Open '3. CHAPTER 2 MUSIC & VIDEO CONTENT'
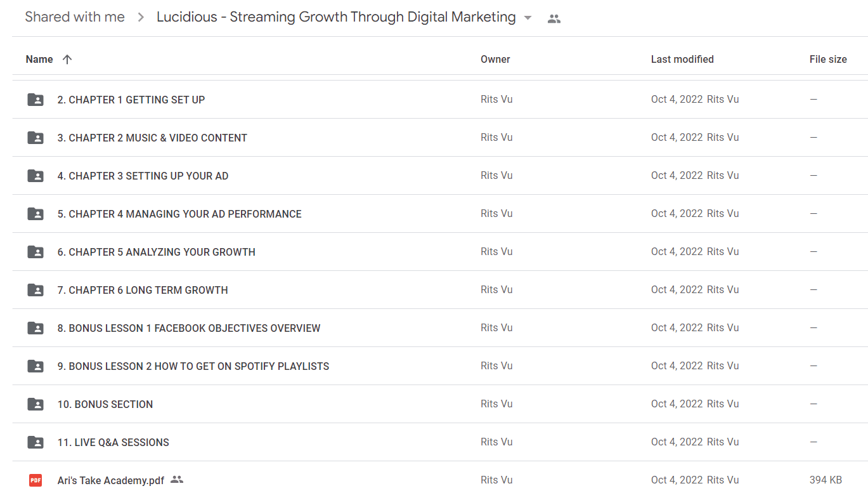 (x=152, y=138)
